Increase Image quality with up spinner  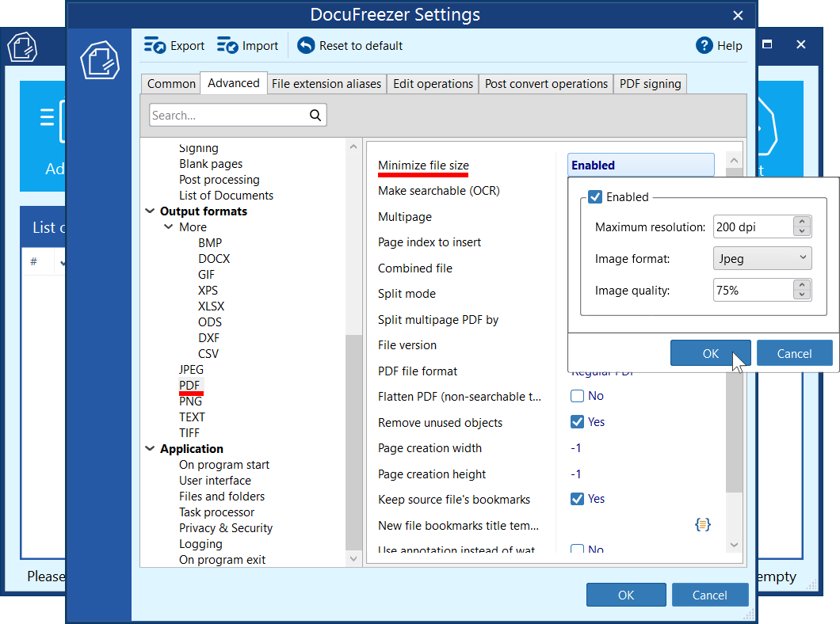click(x=802, y=285)
